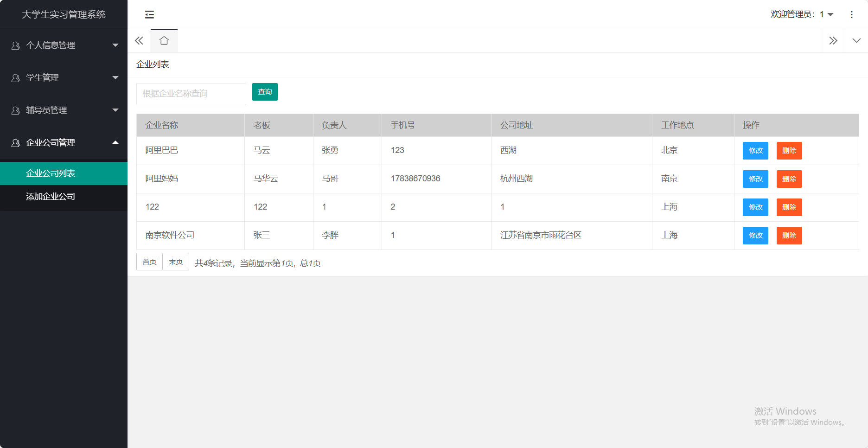This screenshot has height=448, width=868.
Task: Expand 个人信息管理 menu arrow
Action: click(115, 45)
